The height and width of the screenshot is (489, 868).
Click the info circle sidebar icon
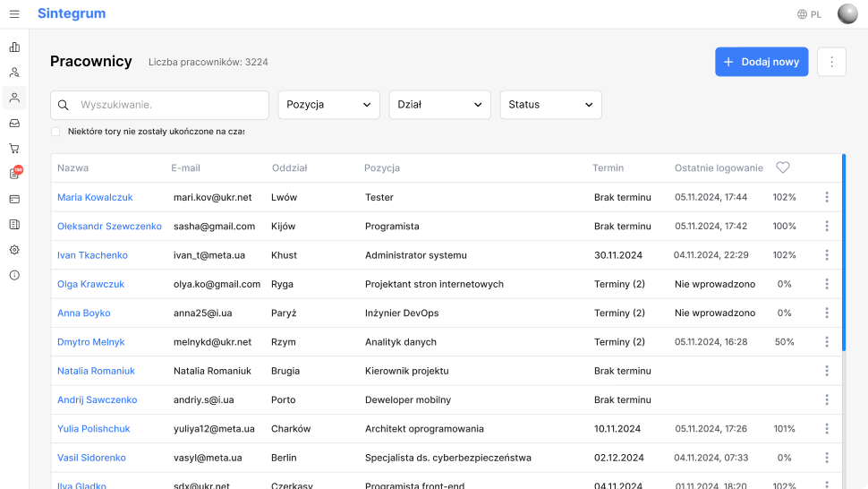(x=14, y=275)
